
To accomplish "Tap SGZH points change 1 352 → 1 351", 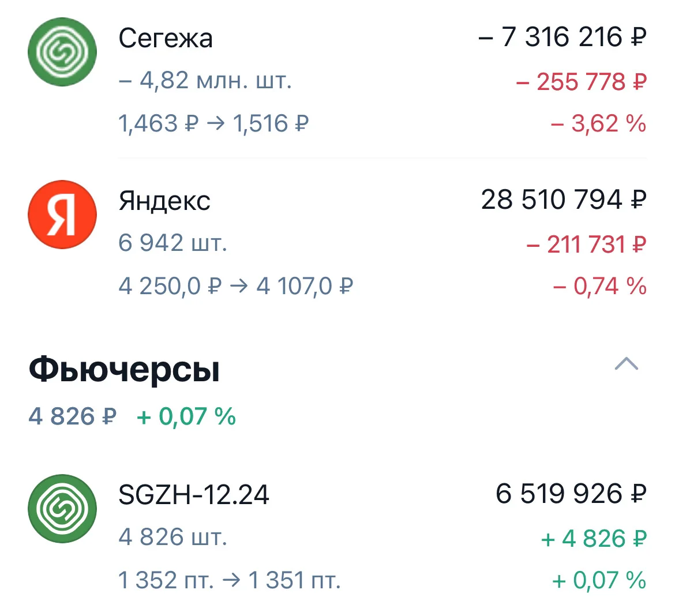I will point(230,580).
